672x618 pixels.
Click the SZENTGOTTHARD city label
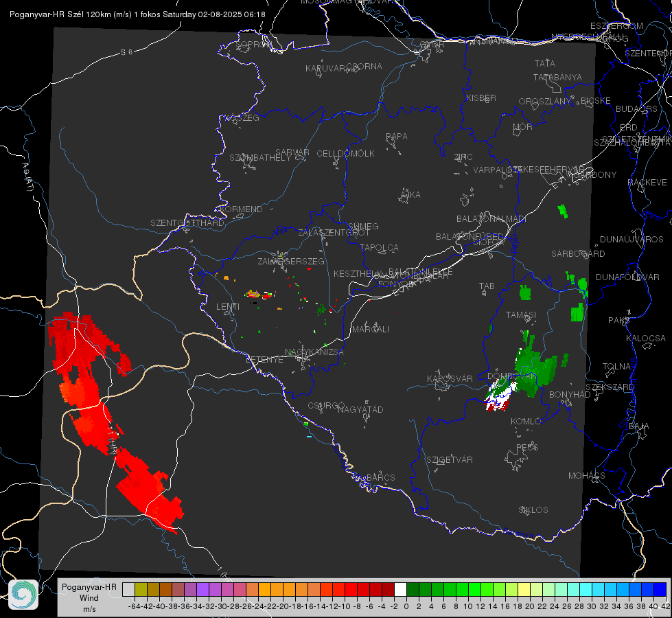187,222
